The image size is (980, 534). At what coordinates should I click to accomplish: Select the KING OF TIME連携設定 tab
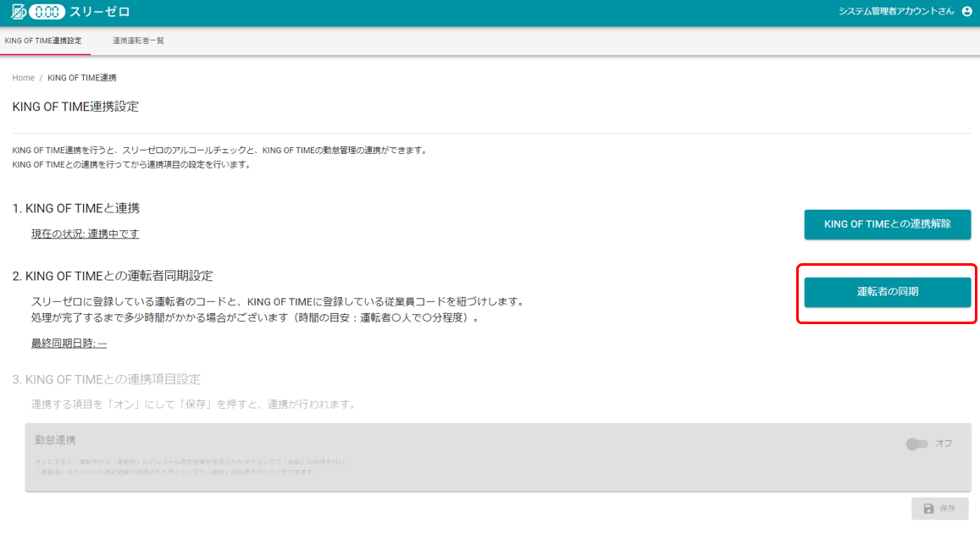coord(43,41)
